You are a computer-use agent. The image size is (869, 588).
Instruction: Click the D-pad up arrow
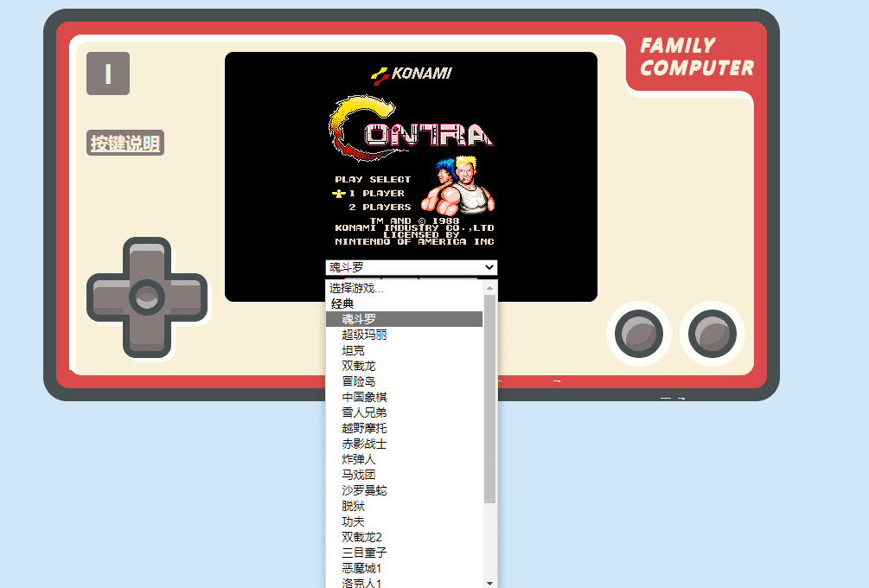147,258
